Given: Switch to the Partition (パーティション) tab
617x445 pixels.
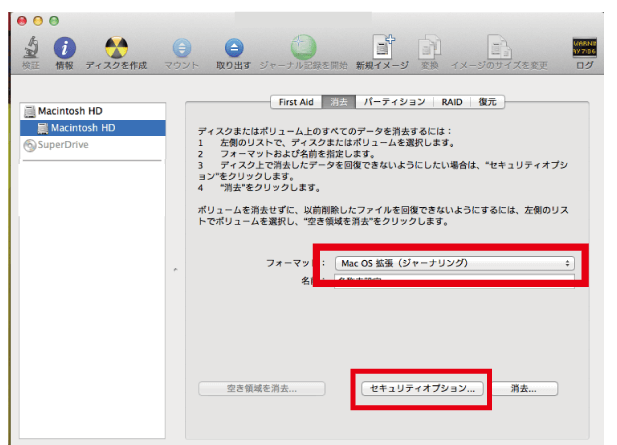Looking at the screenshot, I should (x=394, y=102).
